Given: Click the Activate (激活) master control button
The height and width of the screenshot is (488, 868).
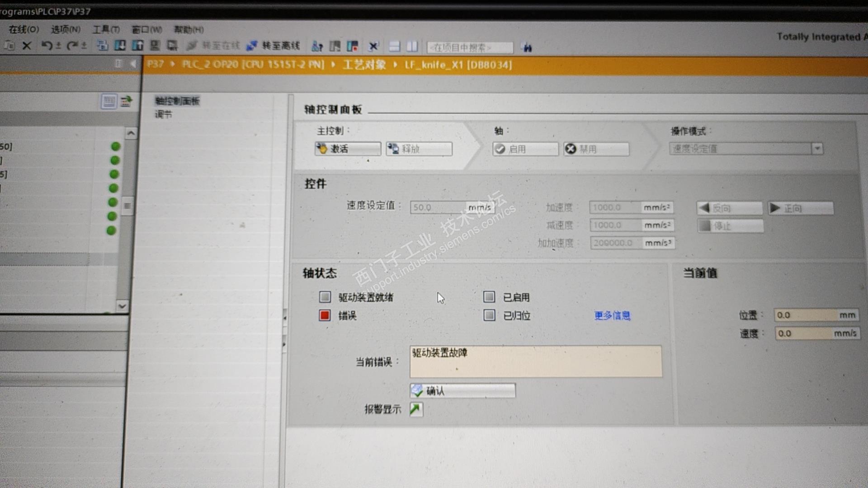Looking at the screenshot, I should point(347,149).
